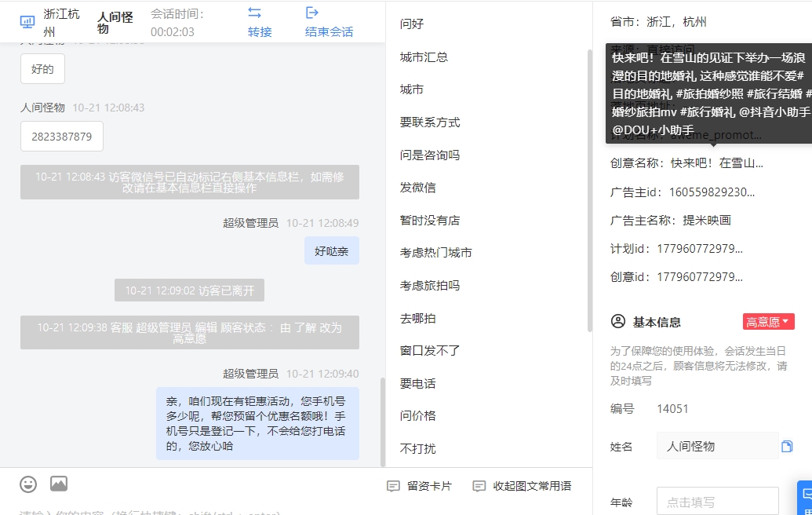The image size is (812, 515).
Task: Click the 年龄 点击填写 input field
Action: 718,501
